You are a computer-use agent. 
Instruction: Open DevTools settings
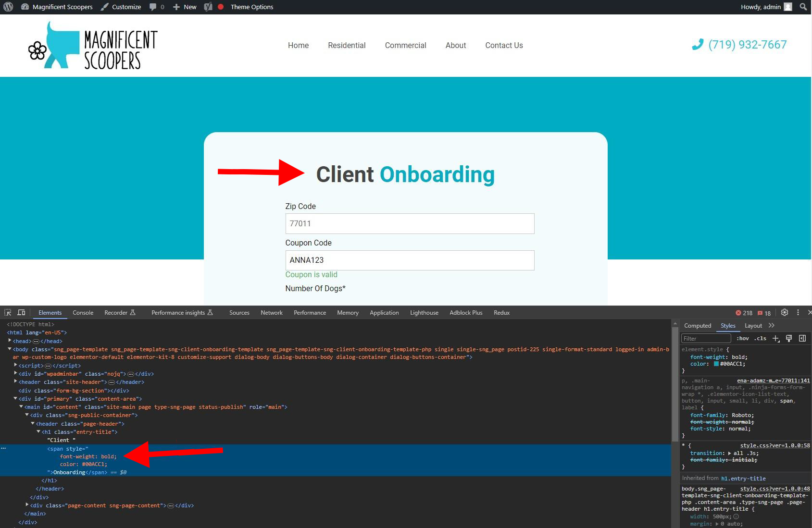785,312
